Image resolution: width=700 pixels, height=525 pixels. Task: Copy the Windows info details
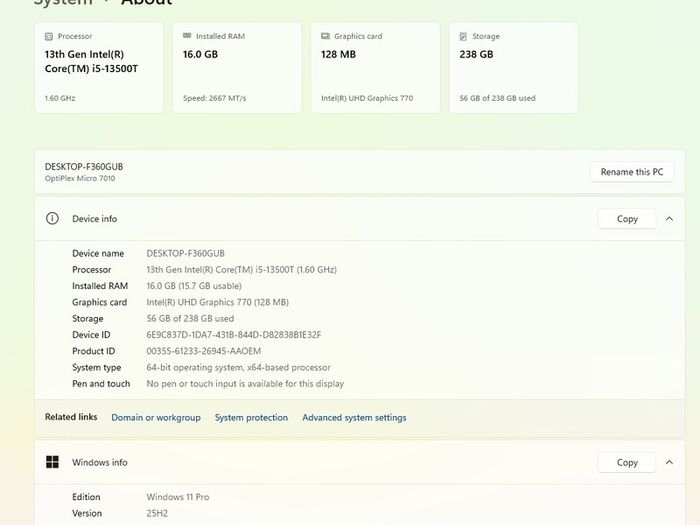[x=627, y=462]
